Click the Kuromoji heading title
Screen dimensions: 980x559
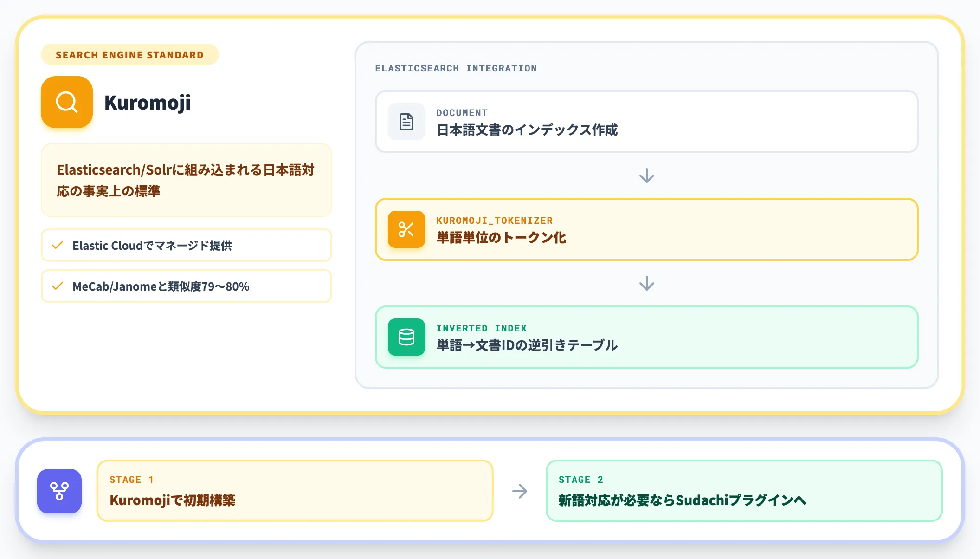[148, 103]
